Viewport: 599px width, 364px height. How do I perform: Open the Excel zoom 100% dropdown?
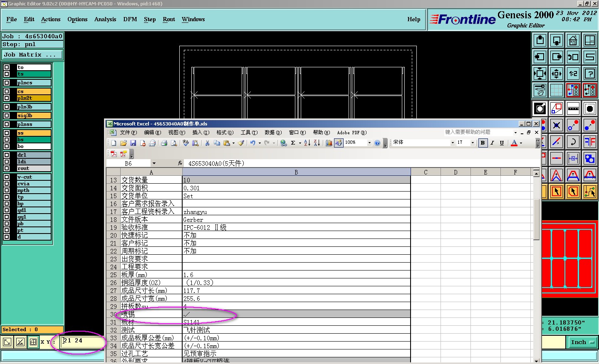369,143
